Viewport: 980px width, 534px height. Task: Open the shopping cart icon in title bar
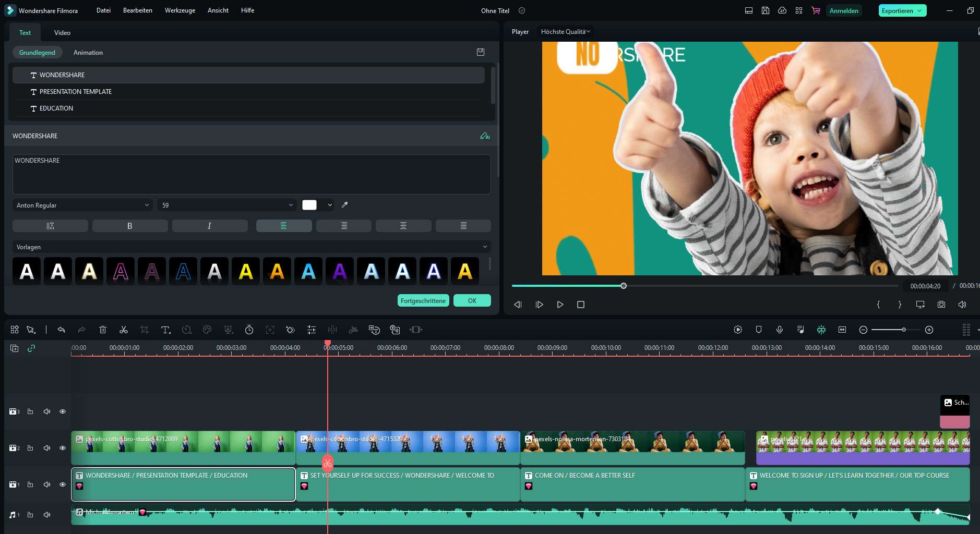pyautogui.click(x=816, y=10)
